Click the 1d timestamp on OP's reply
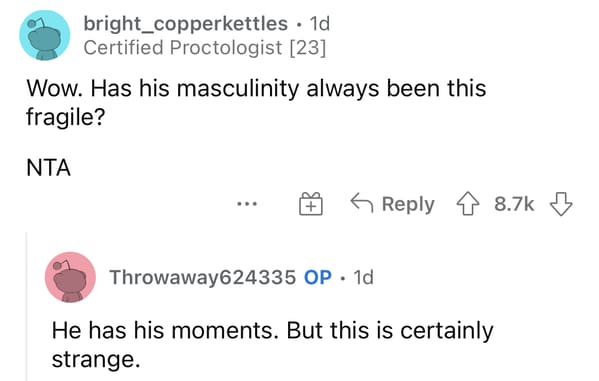 [363, 277]
